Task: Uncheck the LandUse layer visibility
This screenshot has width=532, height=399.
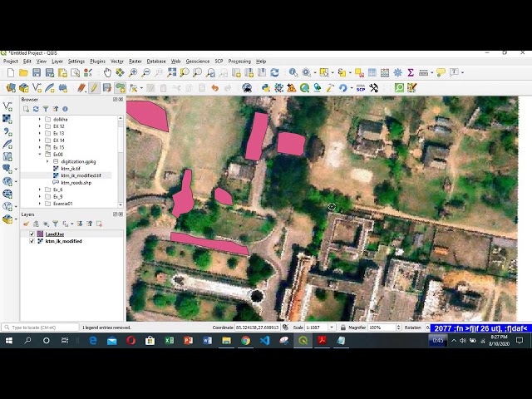Action: [32, 234]
